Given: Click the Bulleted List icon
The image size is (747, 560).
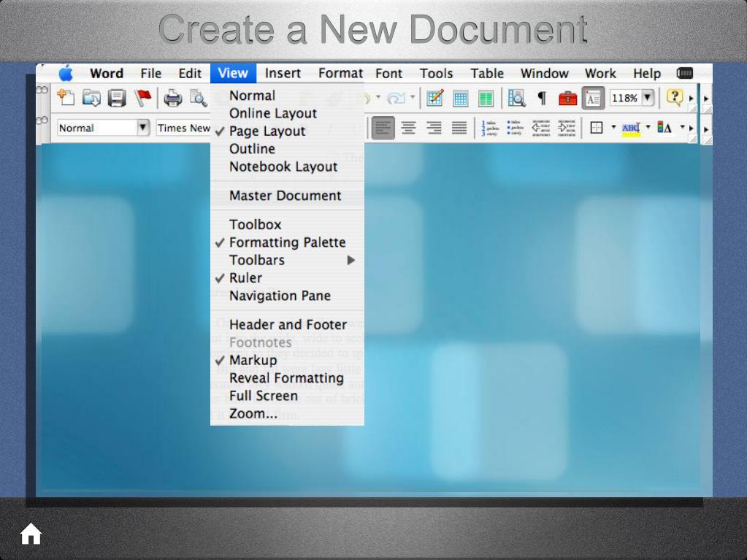Looking at the screenshot, I should tap(516, 128).
